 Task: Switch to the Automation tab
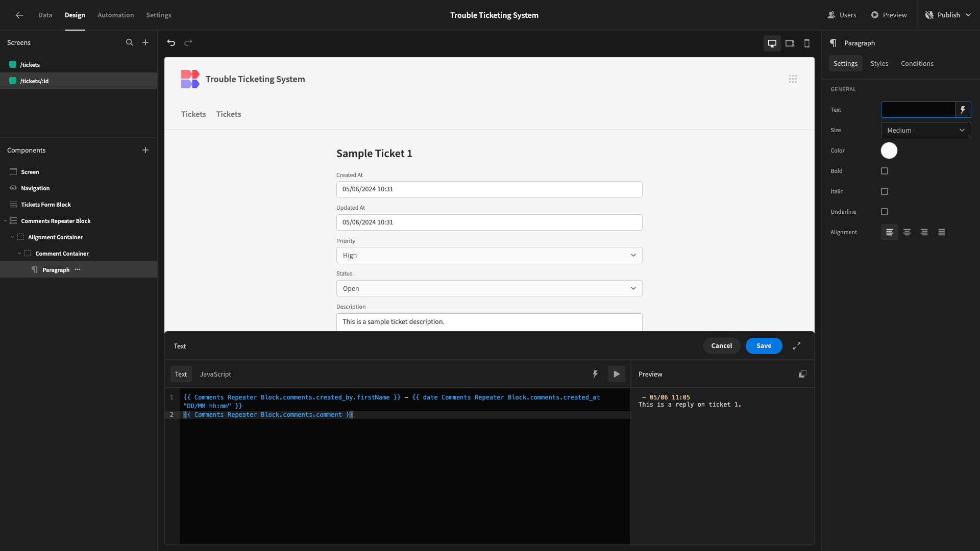click(x=116, y=15)
